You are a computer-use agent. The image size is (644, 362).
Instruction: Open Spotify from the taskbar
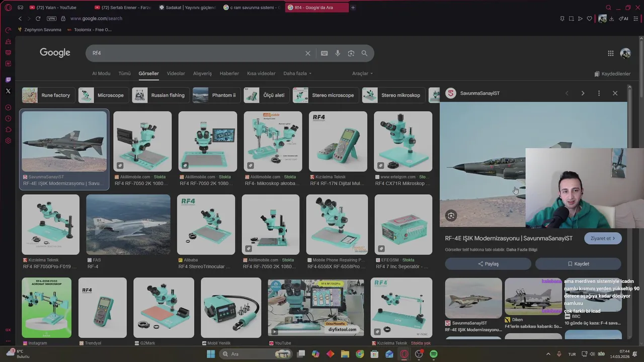pos(434,354)
